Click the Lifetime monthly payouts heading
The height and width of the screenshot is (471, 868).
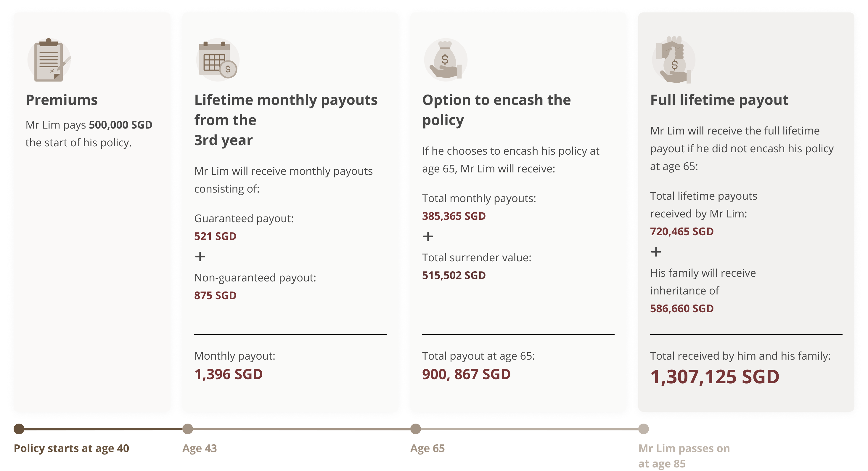(286, 120)
